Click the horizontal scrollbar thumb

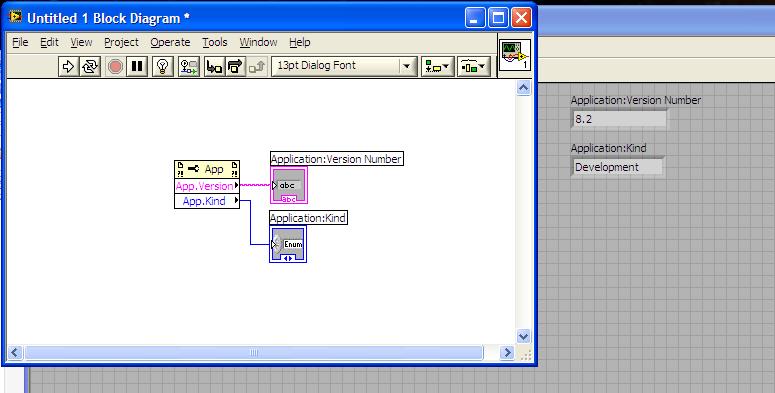coord(254,352)
